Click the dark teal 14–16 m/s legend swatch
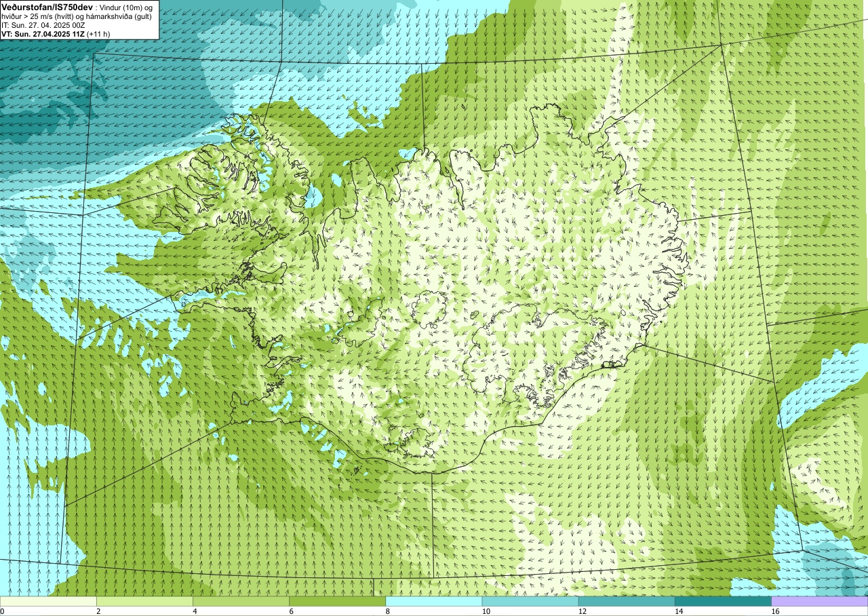This screenshot has height=616, width=868. pyautogui.click(x=723, y=601)
